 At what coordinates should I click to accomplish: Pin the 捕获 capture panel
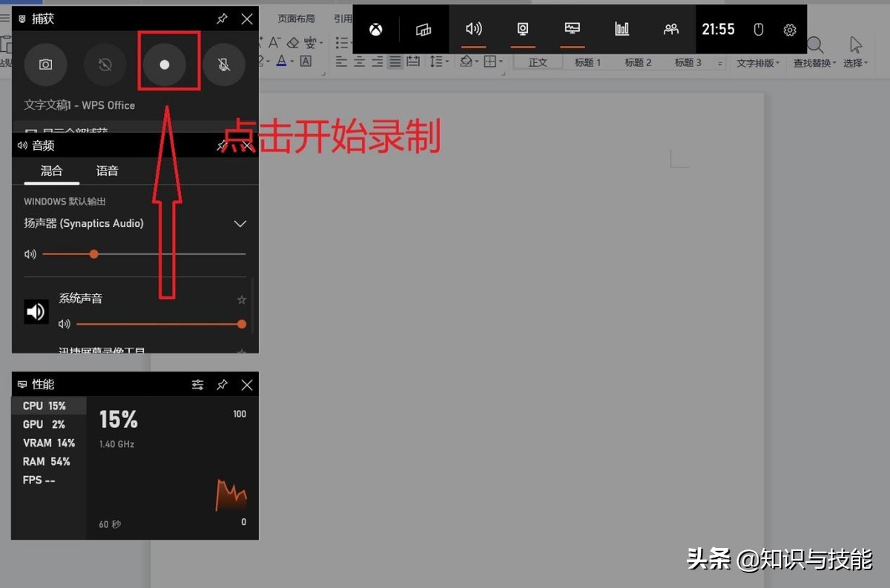click(x=222, y=19)
